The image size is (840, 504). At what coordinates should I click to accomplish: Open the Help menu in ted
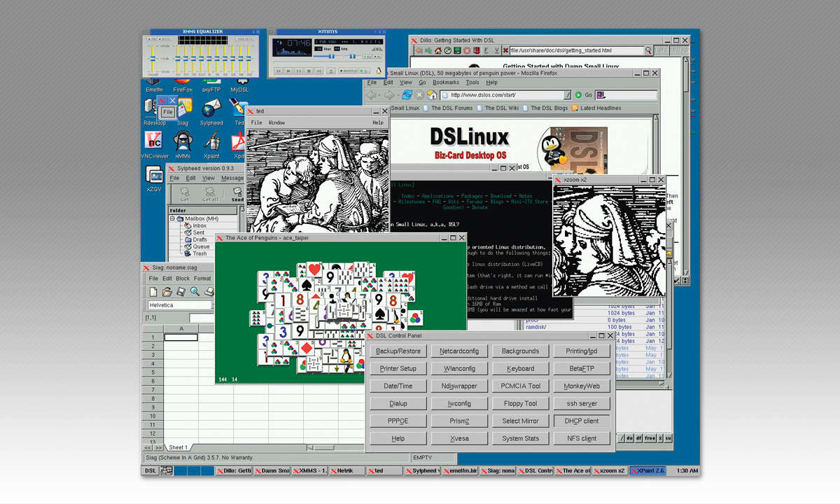378,122
